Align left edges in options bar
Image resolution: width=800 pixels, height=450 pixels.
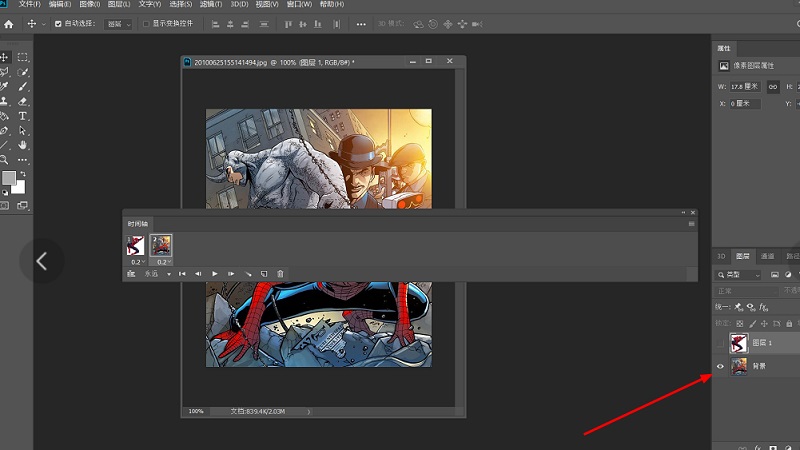(x=215, y=24)
